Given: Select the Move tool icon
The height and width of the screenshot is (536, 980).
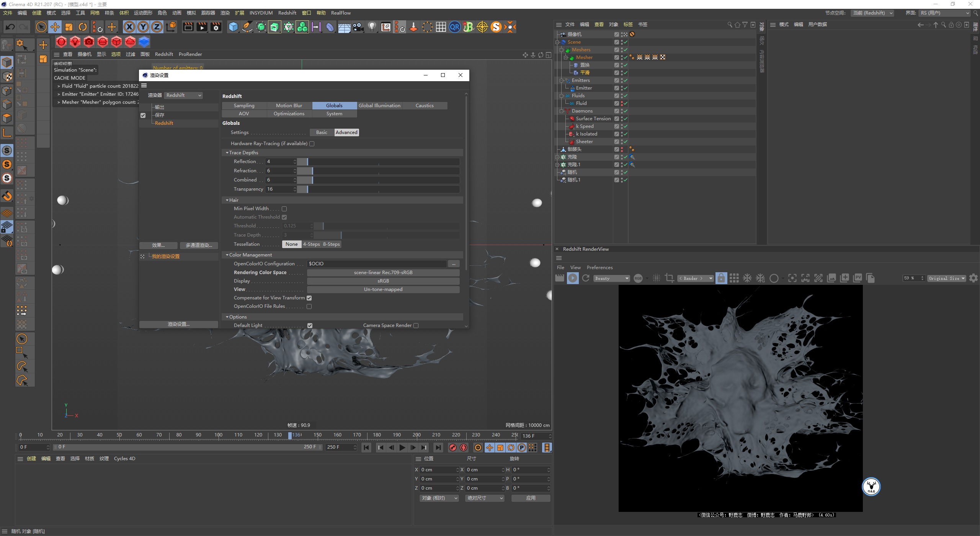Looking at the screenshot, I should (x=55, y=27).
